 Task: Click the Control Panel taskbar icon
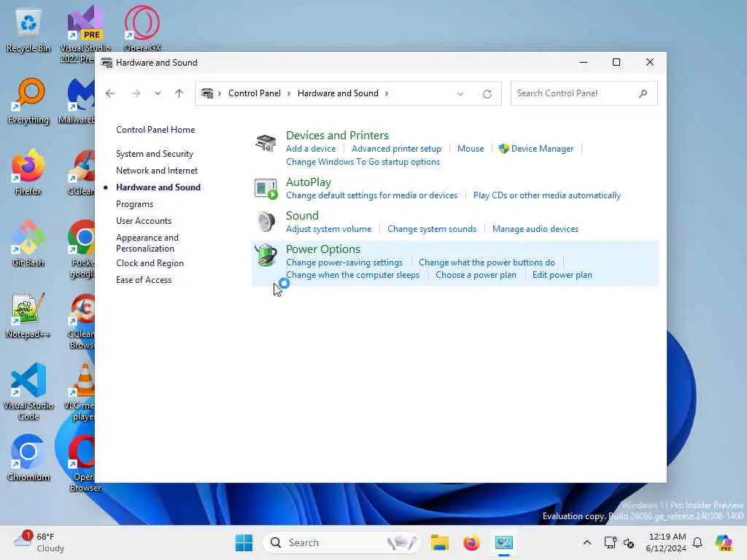click(x=503, y=542)
